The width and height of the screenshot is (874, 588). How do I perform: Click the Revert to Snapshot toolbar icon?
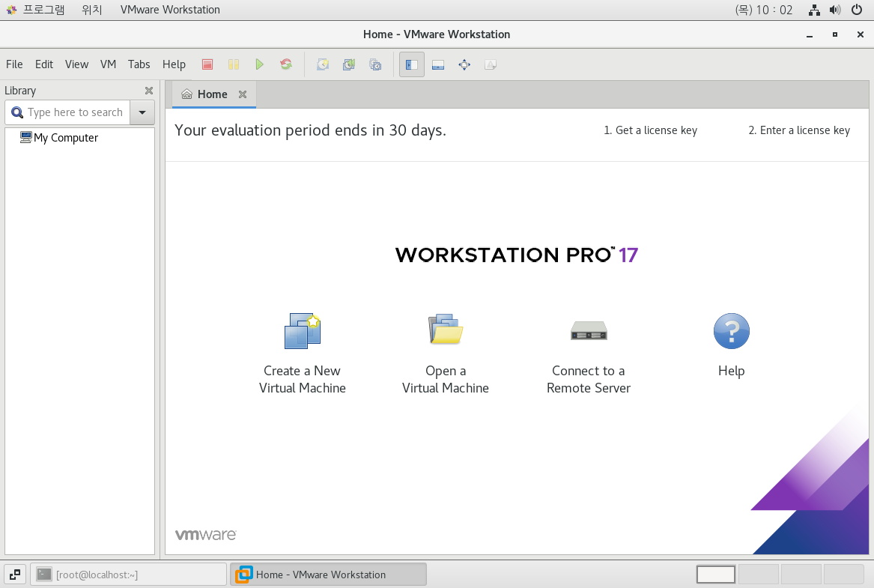[x=349, y=64]
